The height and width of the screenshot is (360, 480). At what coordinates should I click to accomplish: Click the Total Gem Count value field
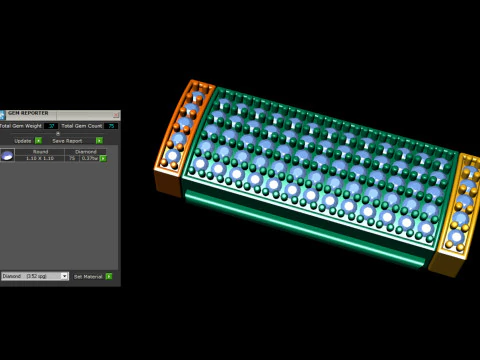111,126
